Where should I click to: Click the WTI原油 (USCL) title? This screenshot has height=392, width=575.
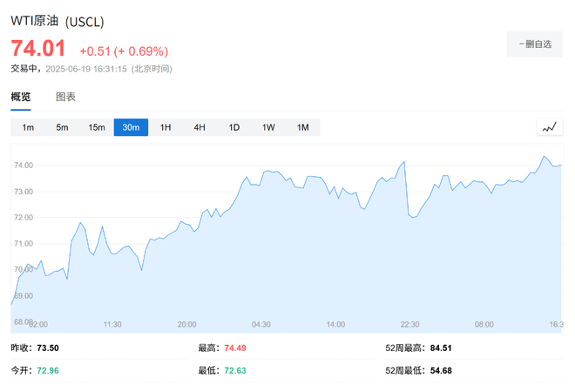coord(57,21)
